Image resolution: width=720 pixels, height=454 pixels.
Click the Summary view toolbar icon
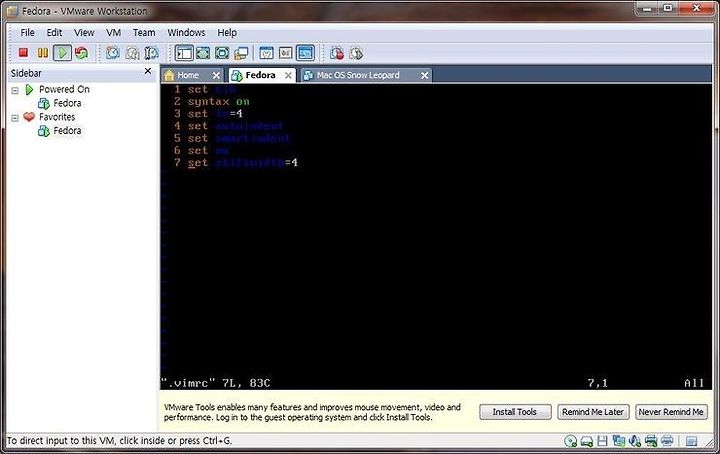[266, 53]
